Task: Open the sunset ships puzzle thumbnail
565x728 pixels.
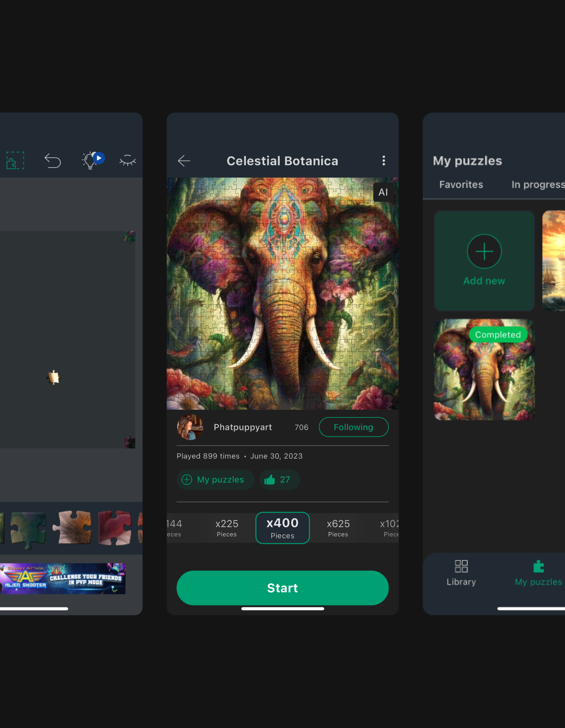Action: point(554,261)
